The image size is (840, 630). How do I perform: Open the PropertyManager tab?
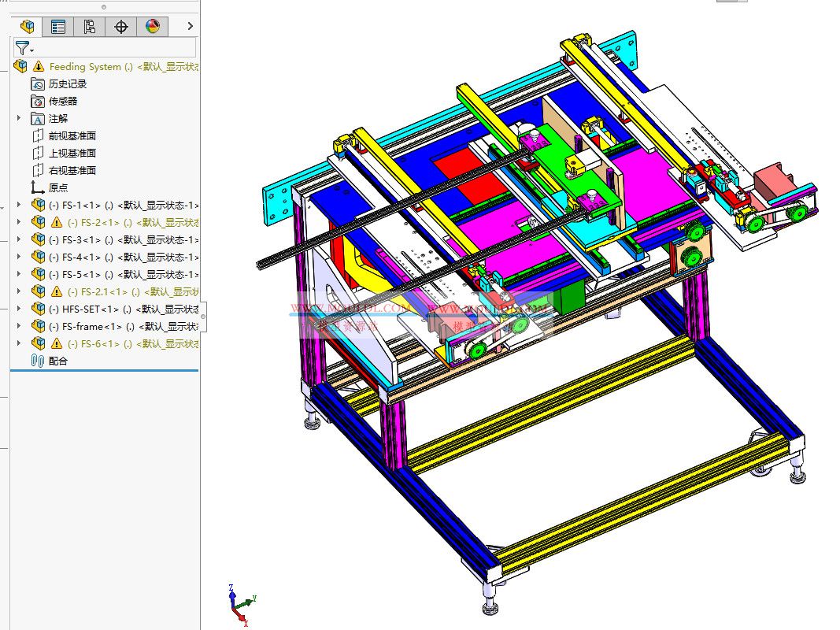57,26
